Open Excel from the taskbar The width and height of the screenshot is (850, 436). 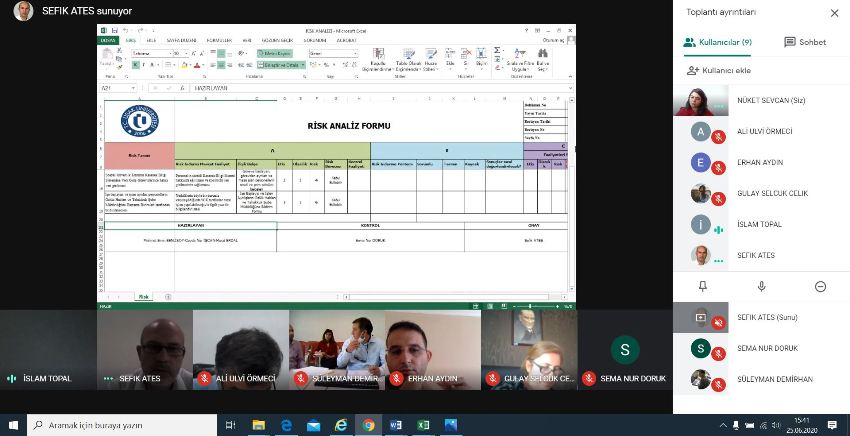pos(422,425)
